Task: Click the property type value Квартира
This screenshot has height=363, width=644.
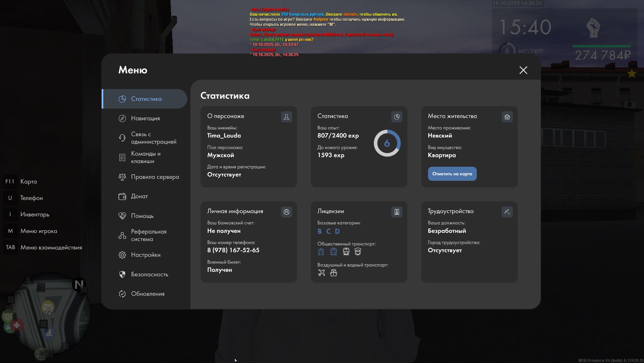Action: click(442, 155)
